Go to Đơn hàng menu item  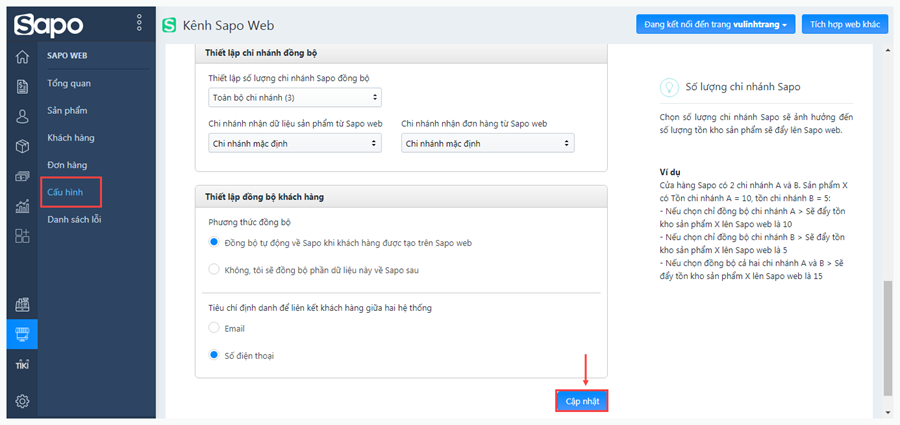point(67,165)
